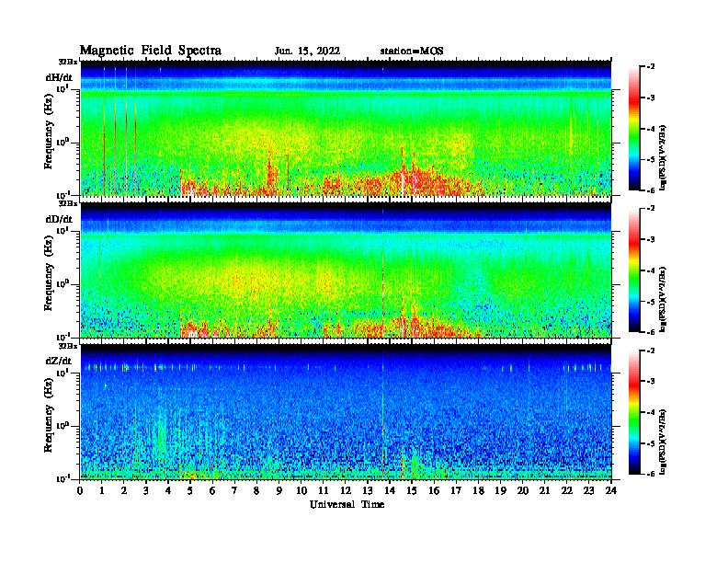Click hour tick label '15' on time axis
The width and height of the screenshot is (728, 563).
point(412,490)
